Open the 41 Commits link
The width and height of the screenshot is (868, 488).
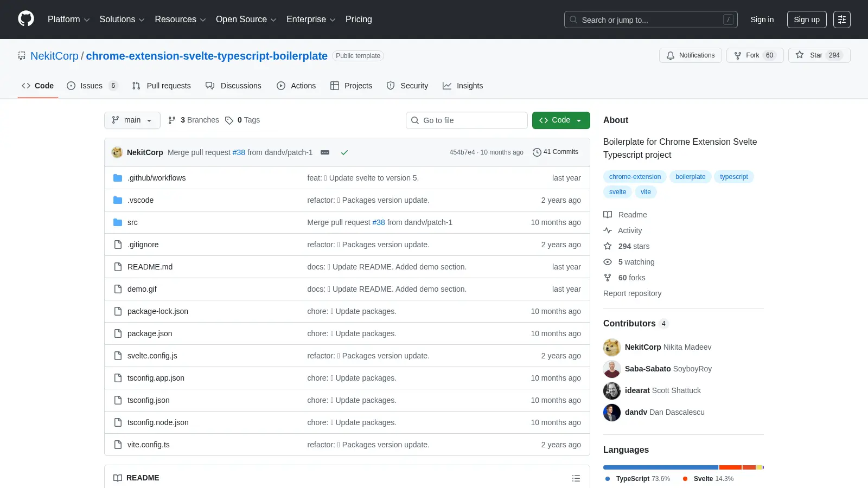pos(556,152)
